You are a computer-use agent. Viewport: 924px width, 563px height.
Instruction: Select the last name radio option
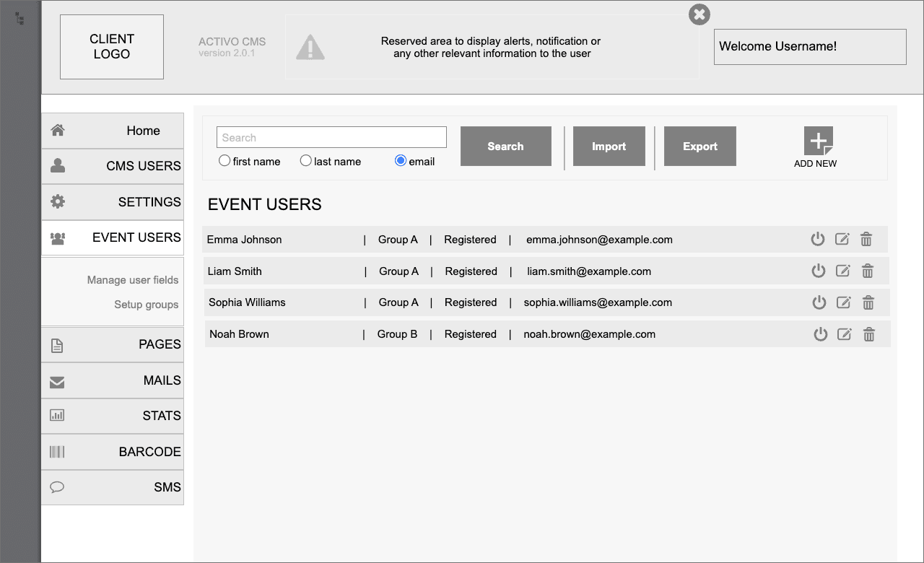[x=306, y=161]
